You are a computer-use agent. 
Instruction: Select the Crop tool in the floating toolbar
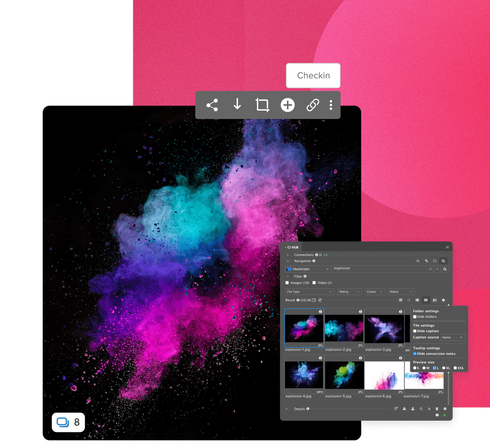tap(262, 105)
